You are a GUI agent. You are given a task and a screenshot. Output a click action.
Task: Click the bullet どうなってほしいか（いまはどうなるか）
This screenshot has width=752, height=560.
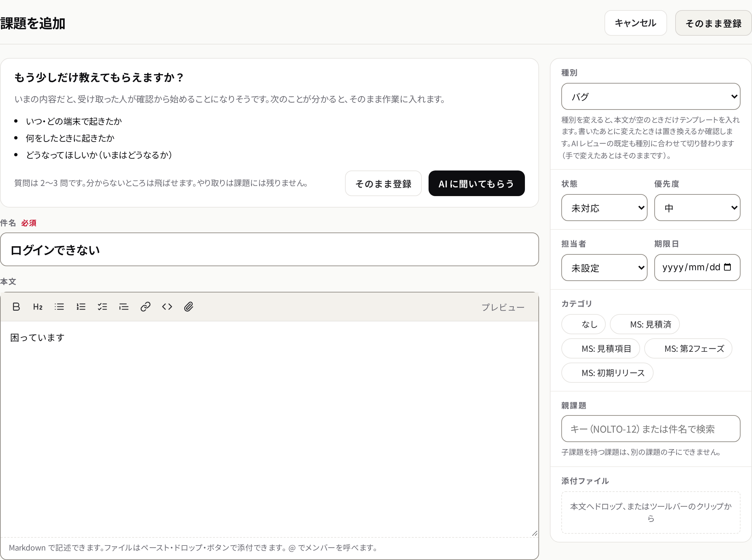(x=99, y=155)
